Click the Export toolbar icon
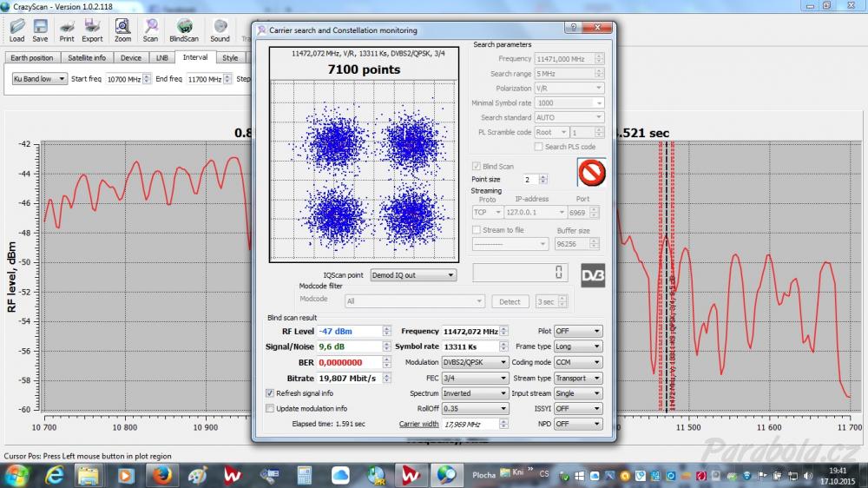 [92, 30]
